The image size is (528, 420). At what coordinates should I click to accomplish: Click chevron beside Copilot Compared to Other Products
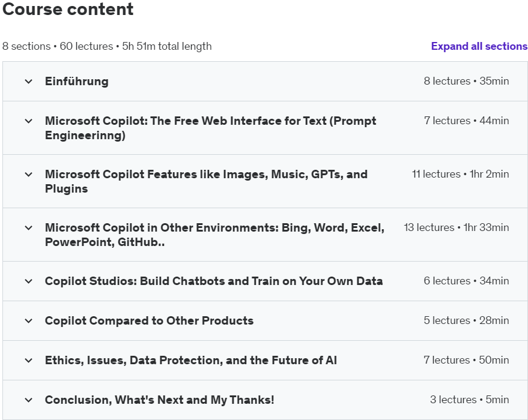(28, 321)
